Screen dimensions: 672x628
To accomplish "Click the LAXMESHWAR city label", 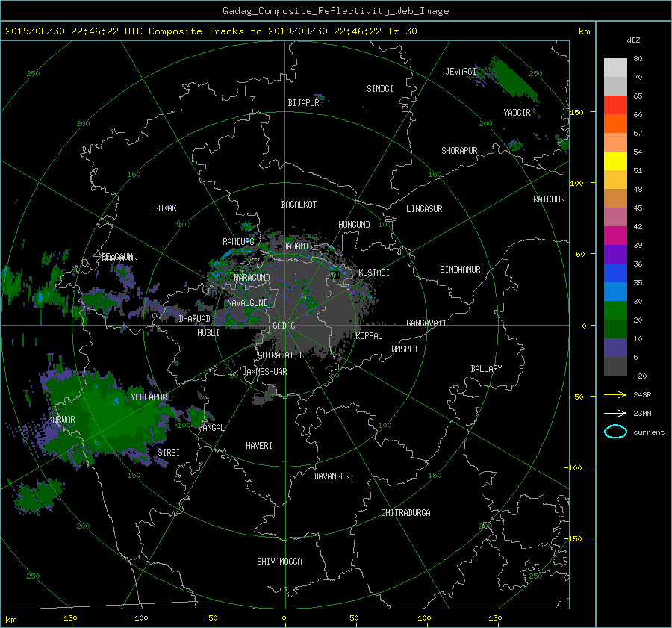I will pyautogui.click(x=264, y=372).
